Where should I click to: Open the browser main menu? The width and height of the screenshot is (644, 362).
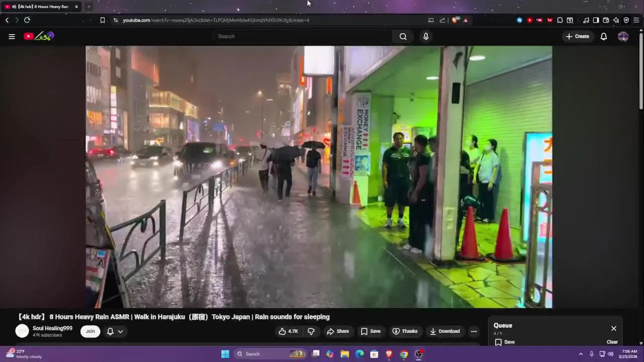pos(636,20)
